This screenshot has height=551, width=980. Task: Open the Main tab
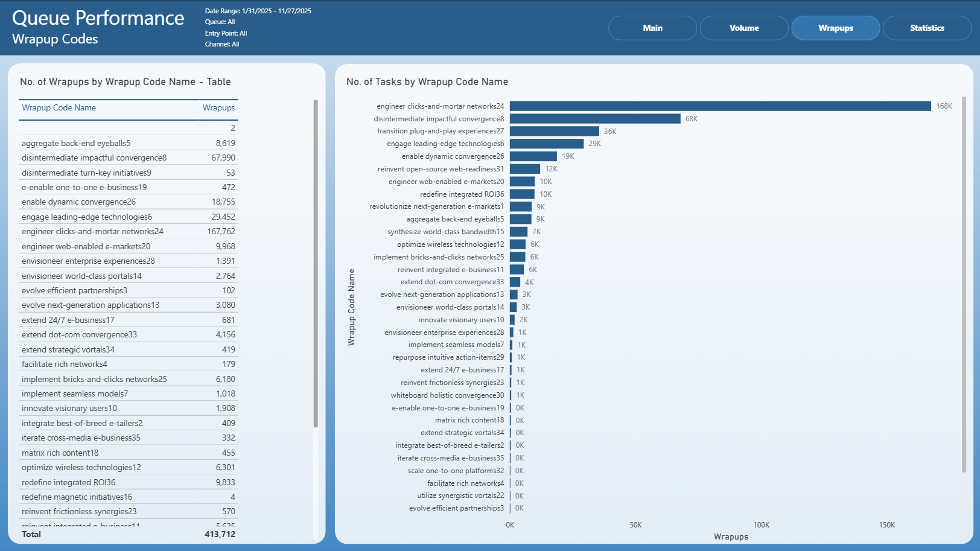click(x=652, y=28)
